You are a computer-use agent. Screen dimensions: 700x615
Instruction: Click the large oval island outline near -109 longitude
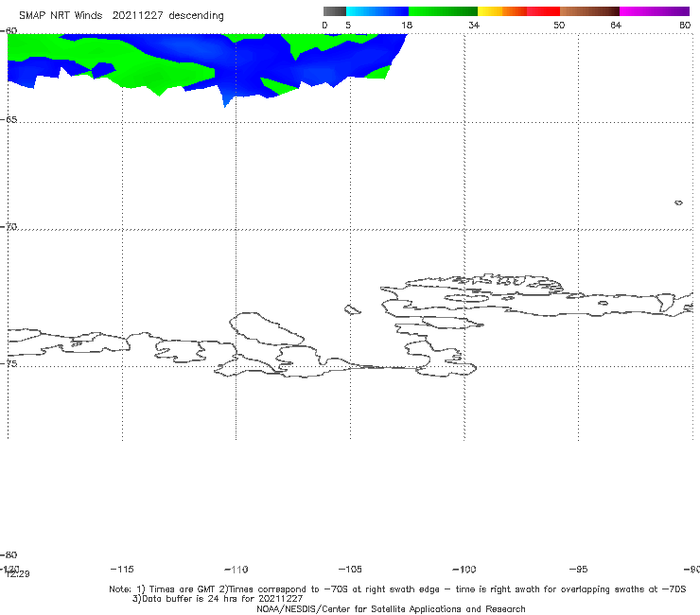point(267,328)
